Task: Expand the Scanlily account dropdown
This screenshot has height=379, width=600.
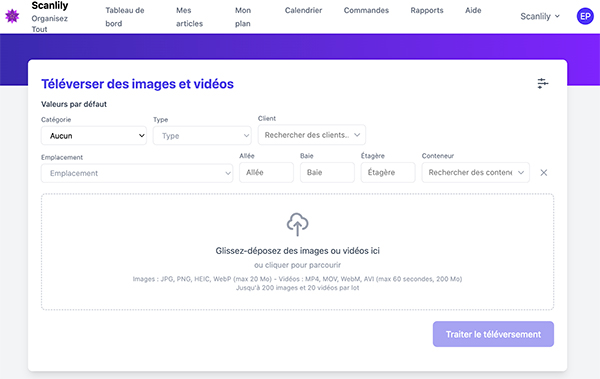Action: point(540,16)
